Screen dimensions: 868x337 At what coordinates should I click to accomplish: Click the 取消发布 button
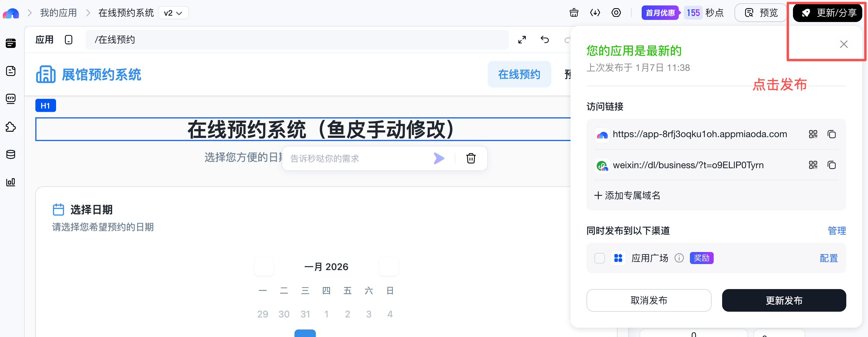tap(649, 300)
